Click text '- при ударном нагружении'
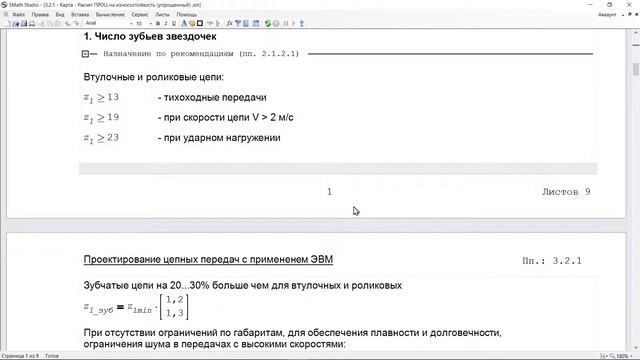Viewport: 640px width, 360px height. click(x=219, y=138)
